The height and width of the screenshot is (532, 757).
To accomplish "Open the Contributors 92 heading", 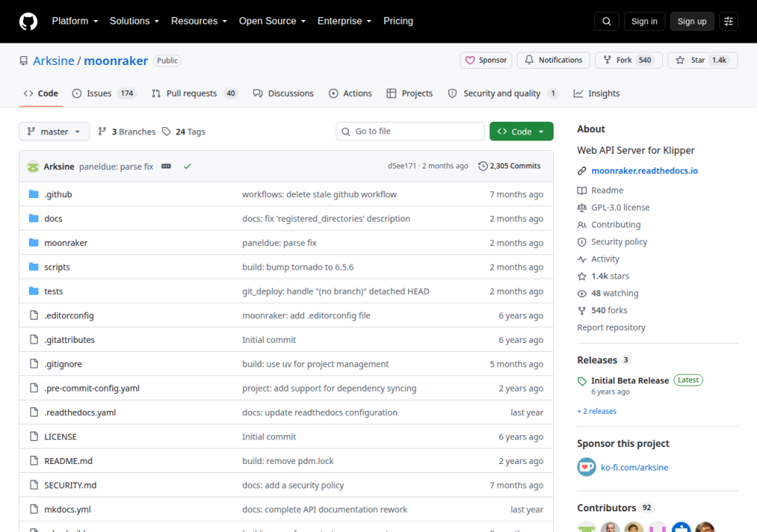I will coord(615,508).
